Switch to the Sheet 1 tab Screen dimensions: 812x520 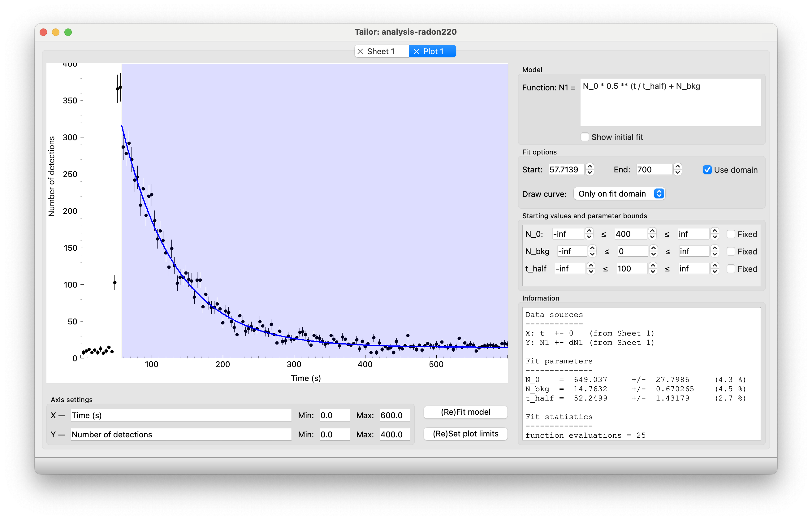point(381,51)
